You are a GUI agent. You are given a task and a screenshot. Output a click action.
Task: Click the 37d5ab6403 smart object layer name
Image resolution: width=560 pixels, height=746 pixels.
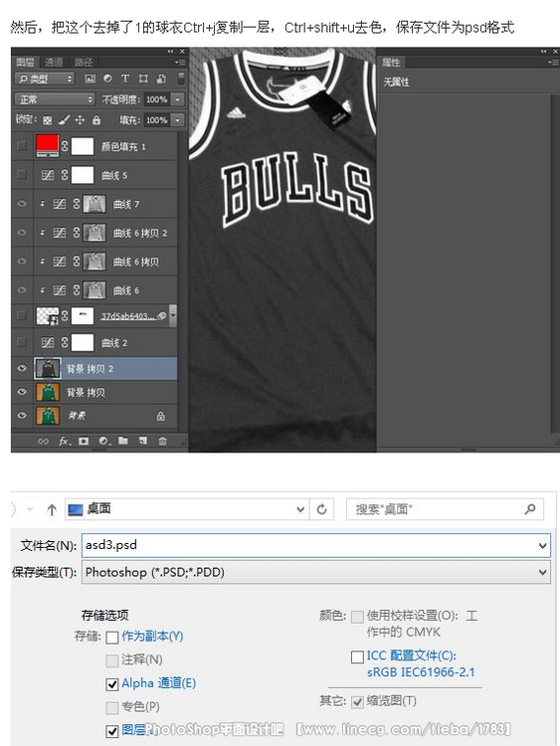(x=128, y=316)
